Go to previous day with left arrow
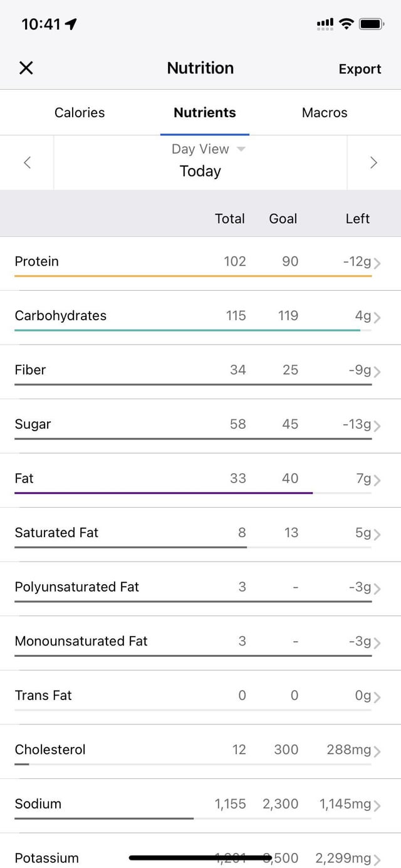 point(27,163)
